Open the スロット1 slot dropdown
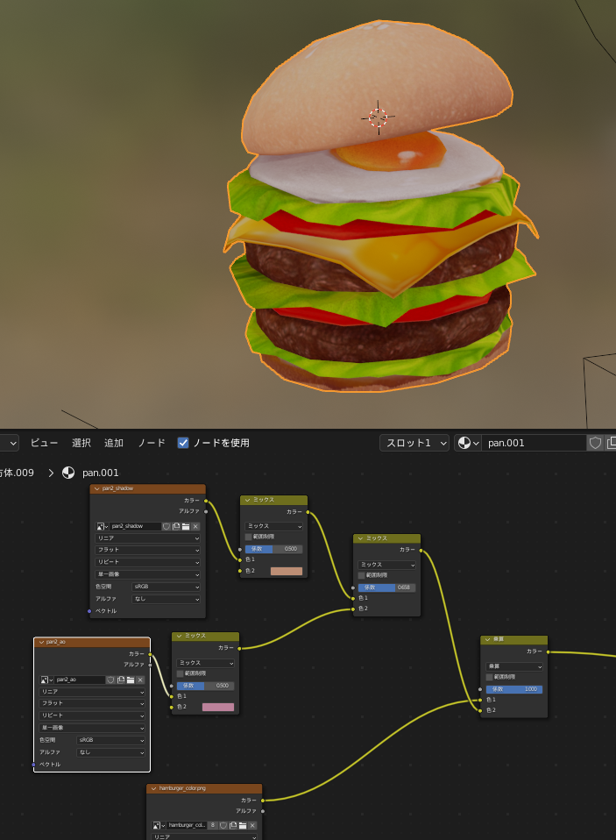The height and width of the screenshot is (840, 616). 414,443
